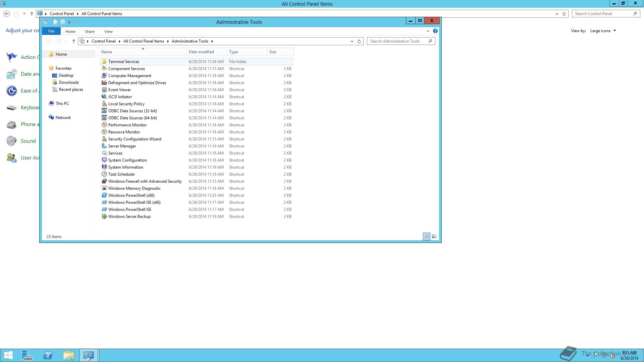Select the Services gear icon
Screen dimensions: 644x362
(104, 153)
